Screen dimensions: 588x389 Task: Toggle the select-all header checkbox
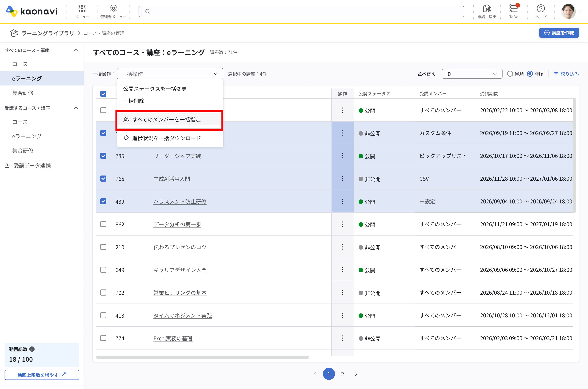(x=103, y=94)
